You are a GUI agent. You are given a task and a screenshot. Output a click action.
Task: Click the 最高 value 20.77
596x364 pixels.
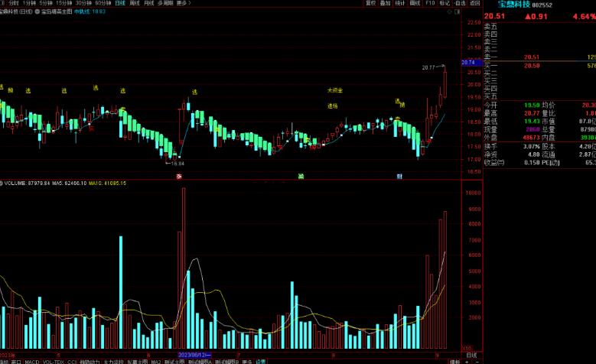click(532, 113)
